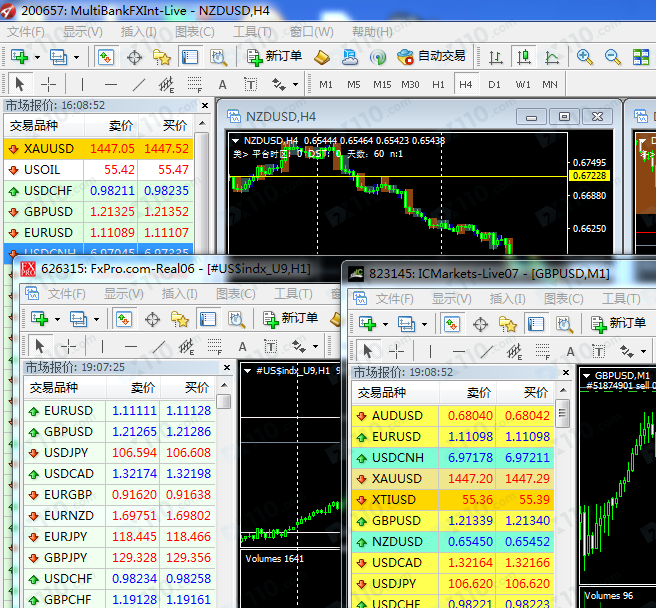Switch to the M15 timeframe
The height and width of the screenshot is (608, 656).
pos(382,85)
